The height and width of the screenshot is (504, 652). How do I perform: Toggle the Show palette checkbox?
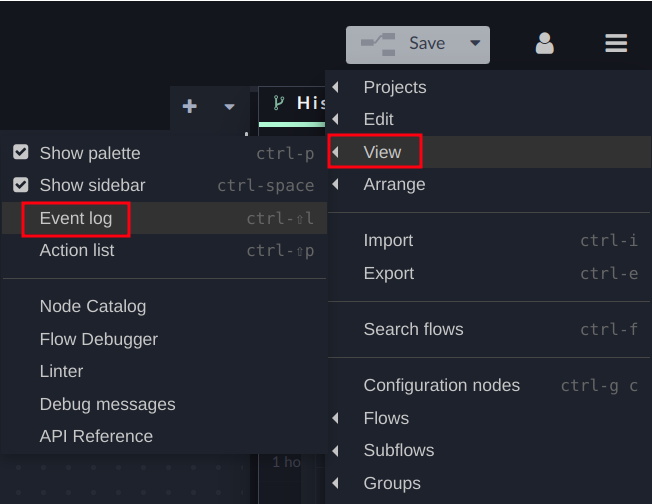[x=20, y=153]
